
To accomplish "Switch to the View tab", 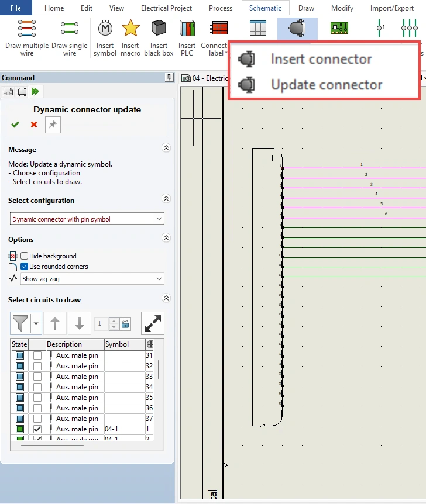I will (116, 8).
